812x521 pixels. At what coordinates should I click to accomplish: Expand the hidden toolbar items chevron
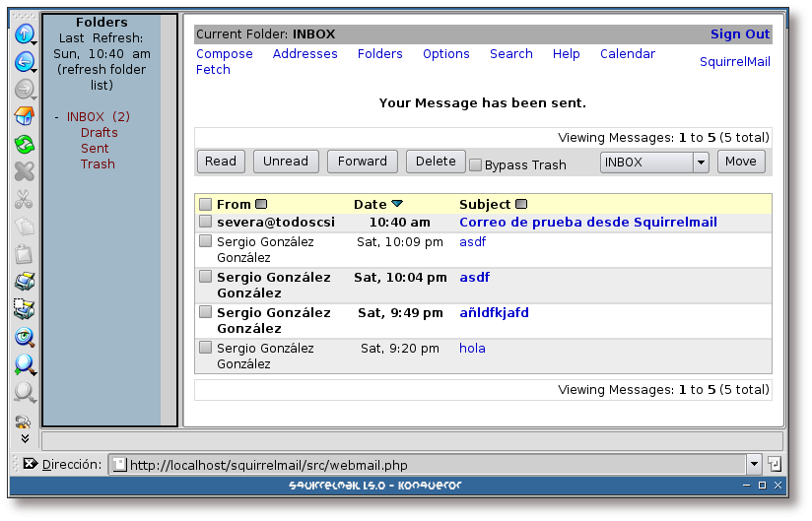[x=25, y=438]
